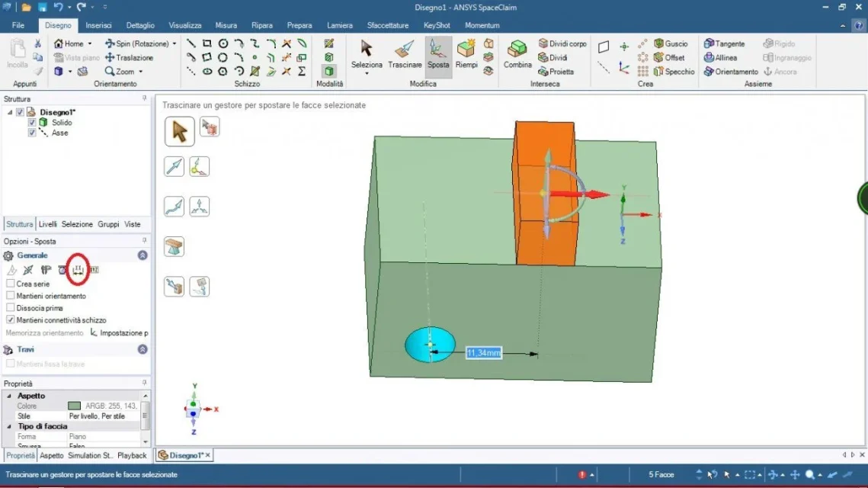Toggle Mantieni connettività schizzo checkbox
This screenshot has height=488, width=868.
click(11, 319)
